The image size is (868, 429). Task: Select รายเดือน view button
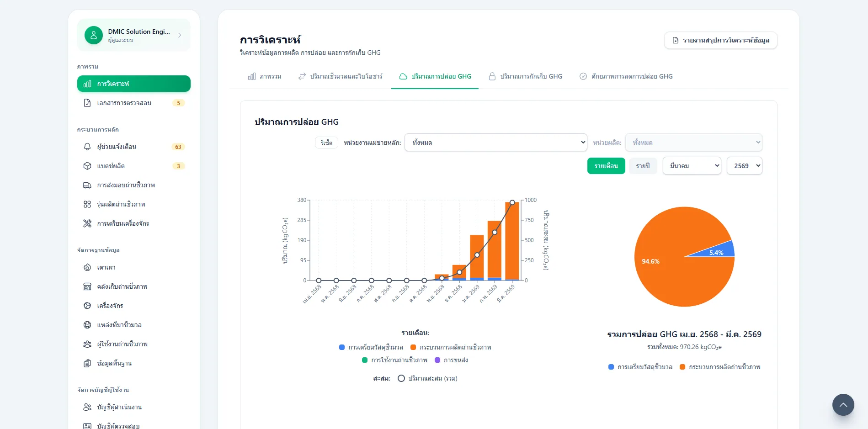(x=606, y=166)
